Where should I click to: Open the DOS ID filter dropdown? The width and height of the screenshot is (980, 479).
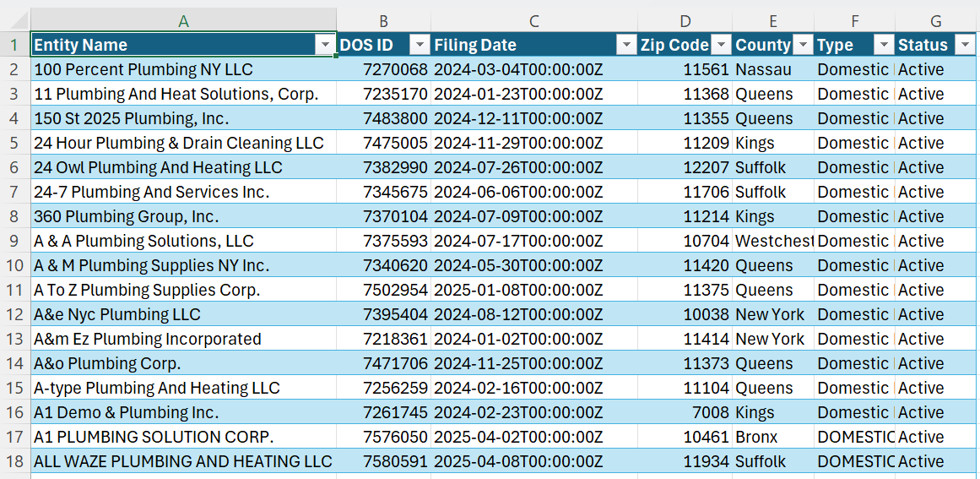[x=420, y=45]
